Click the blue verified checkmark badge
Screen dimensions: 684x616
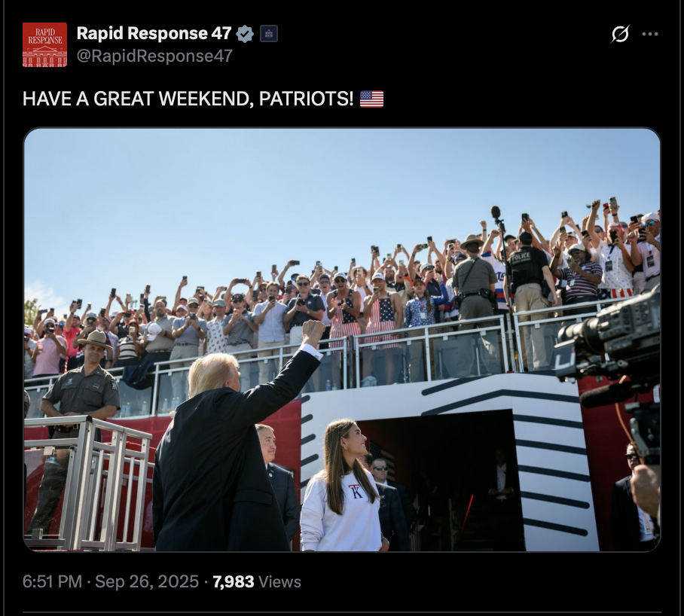pyautogui.click(x=245, y=34)
